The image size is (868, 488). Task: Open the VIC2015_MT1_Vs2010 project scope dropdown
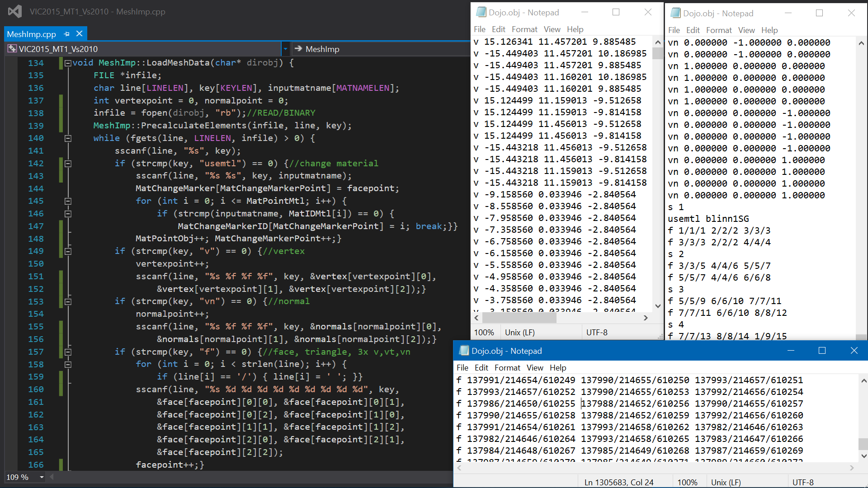coord(285,49)
